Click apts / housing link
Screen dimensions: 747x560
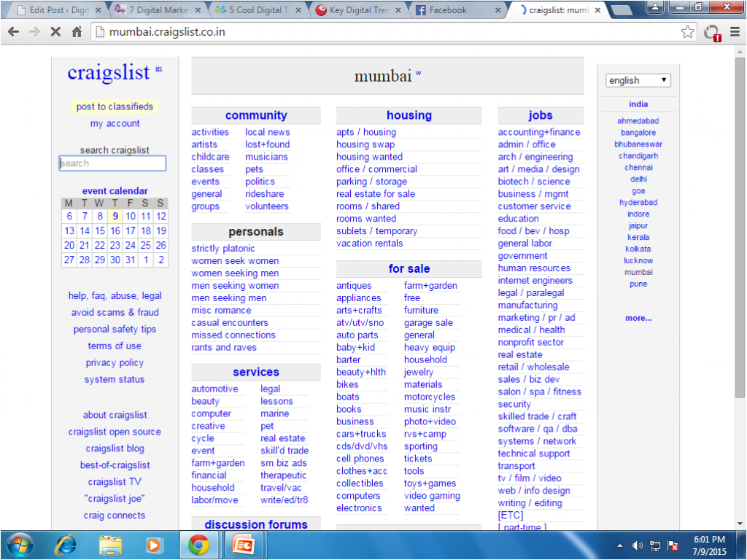366,132
